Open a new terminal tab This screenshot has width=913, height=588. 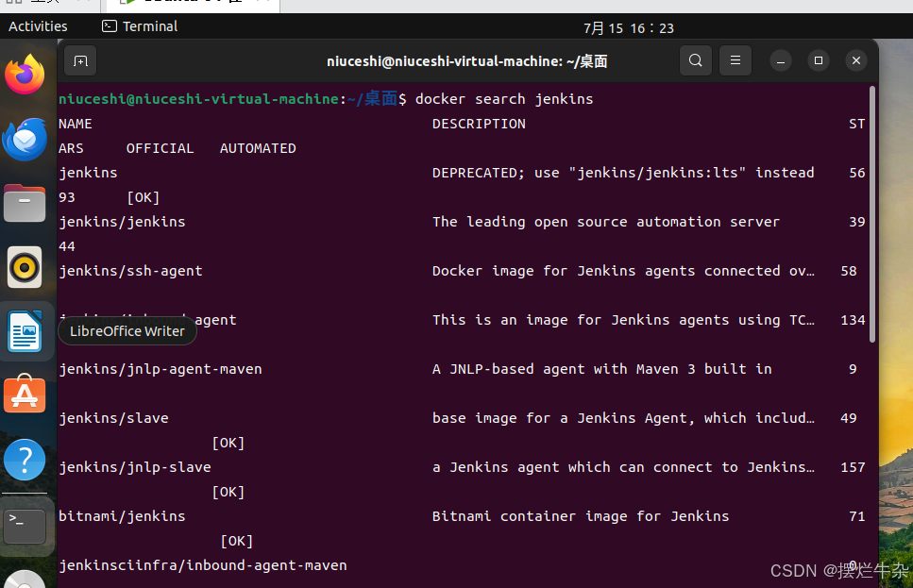click(x=80, y=60)
